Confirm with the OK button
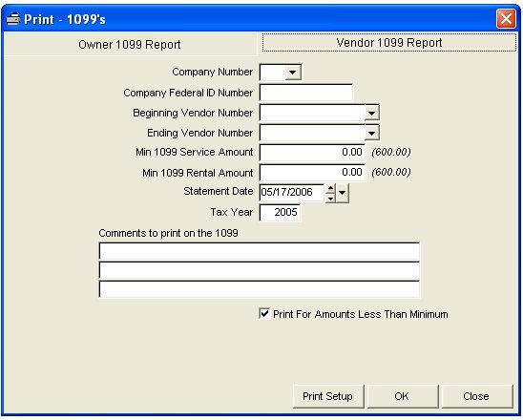The image size is (523, 420). [x=403, y=396]
